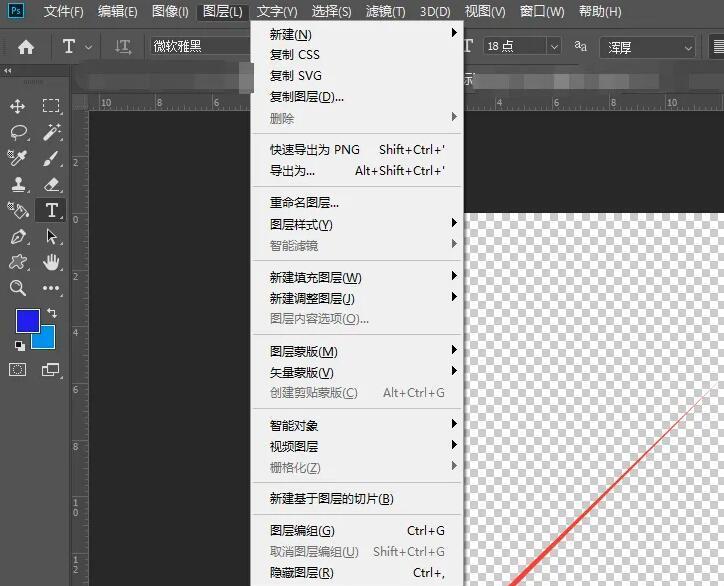Select the Custom Shape tool
The height and width of the screenshot is (586, 724).
pyautogui.click(x=18, y=262)
